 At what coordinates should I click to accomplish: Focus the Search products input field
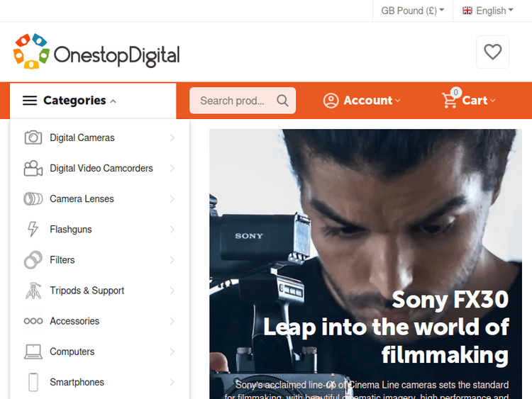[x=233, y=101]
